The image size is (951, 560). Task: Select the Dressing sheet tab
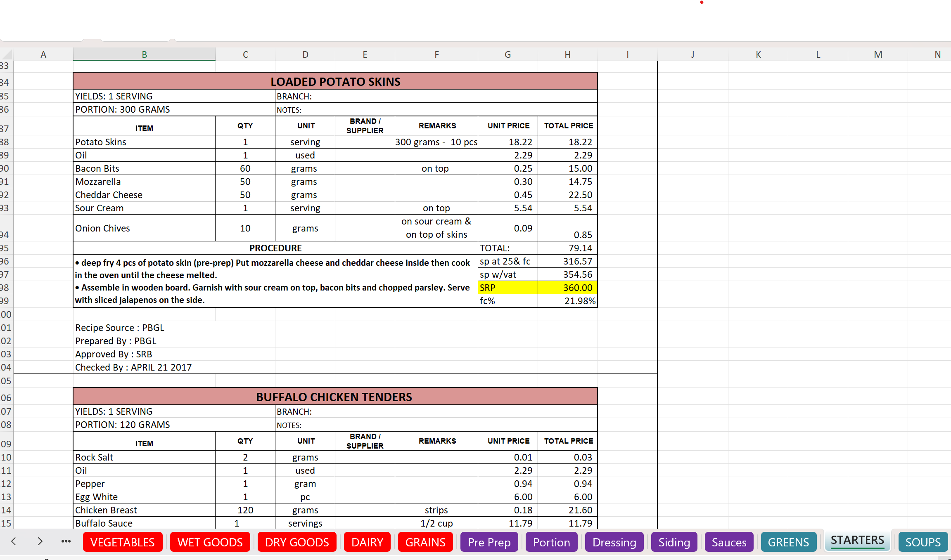point(614,542)
